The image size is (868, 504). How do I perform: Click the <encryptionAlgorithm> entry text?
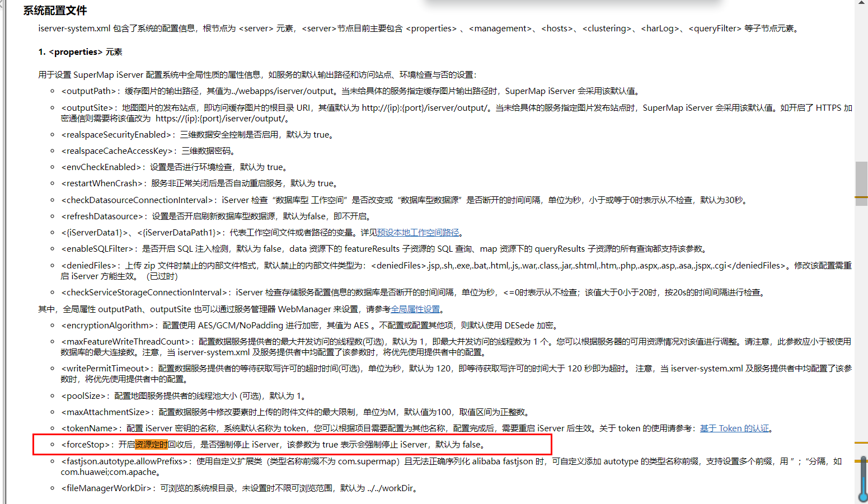coord(309,326)
